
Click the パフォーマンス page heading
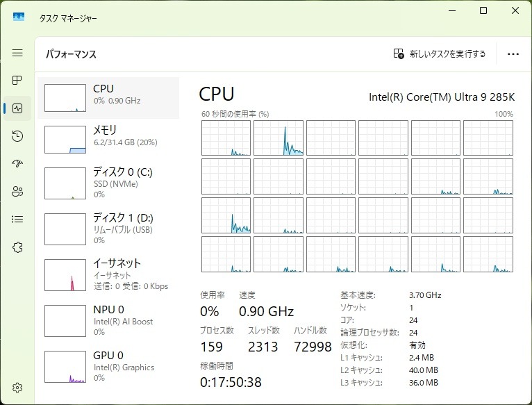click(71, 54)
